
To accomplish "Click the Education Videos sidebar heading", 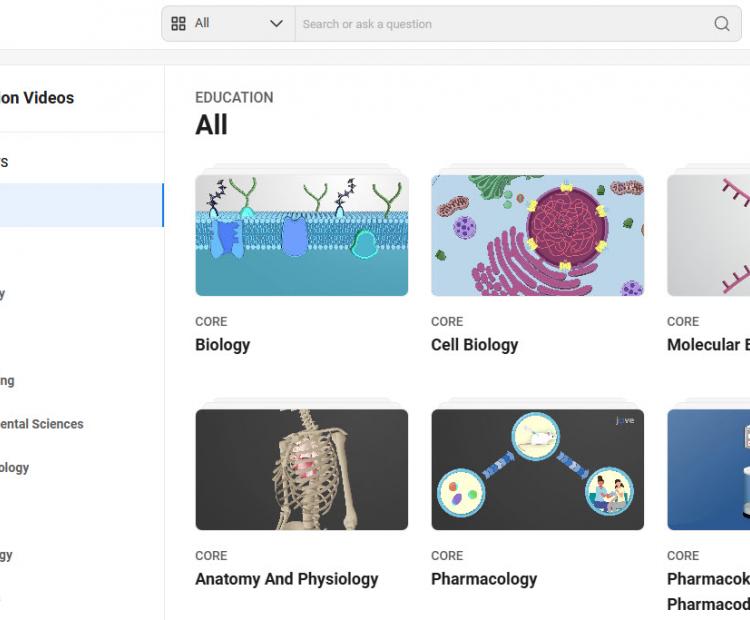I will tap(37, 98).
